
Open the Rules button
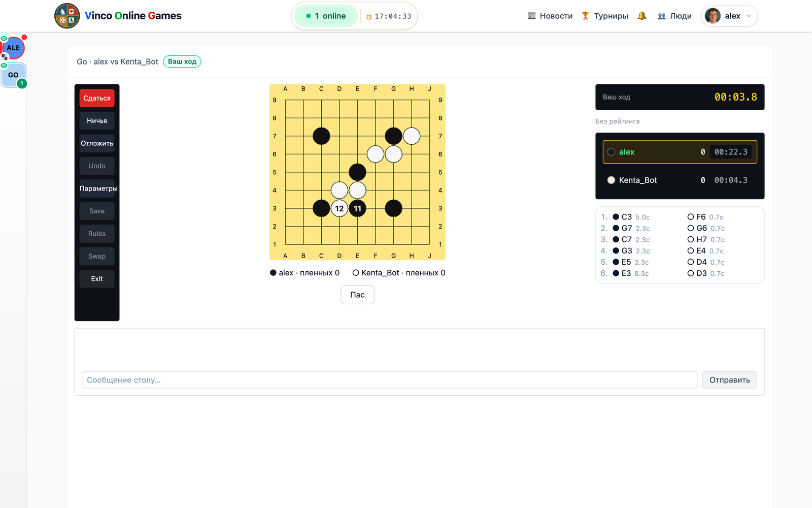tap(97, 234)
